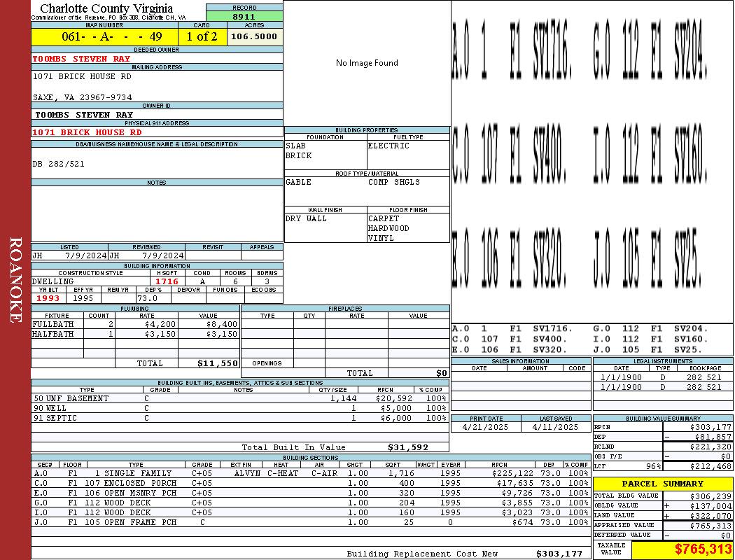Click the red taxable value $765,313
735x560 pixels.
[703, 549]
